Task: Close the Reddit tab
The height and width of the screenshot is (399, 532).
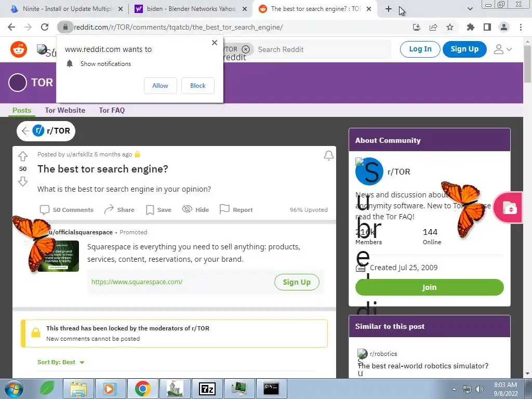Action: tap(369, 9)
